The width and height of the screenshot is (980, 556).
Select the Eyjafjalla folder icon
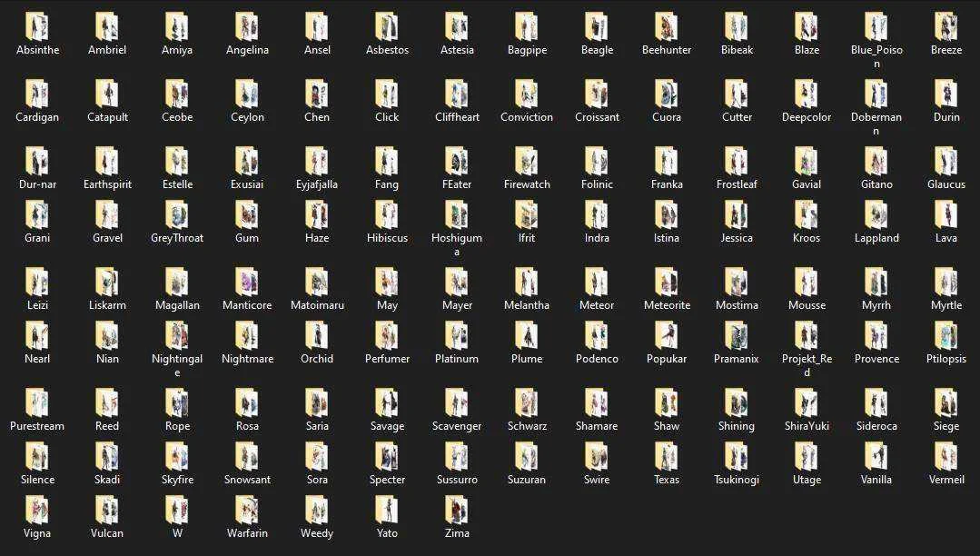pyautogui.click(x=317, y=162)
